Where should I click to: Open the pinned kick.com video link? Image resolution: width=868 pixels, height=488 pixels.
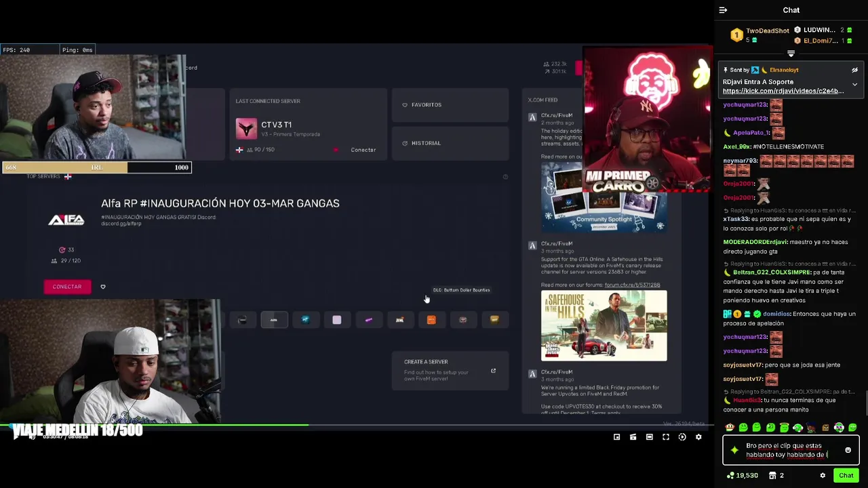[783, 91]
